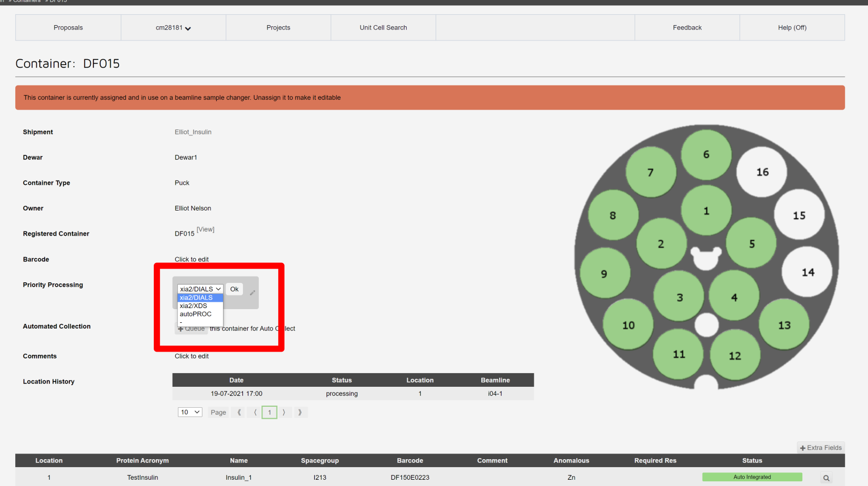Screen dimensions: 868x486
Task: Open the page size dropdown showing 10
Action: pyautogui.click(x=189, y=412)
